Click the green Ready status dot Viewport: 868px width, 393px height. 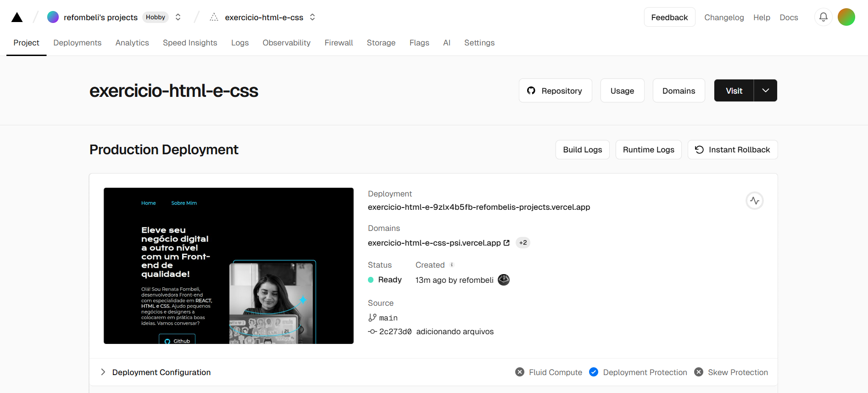[371, 280]
